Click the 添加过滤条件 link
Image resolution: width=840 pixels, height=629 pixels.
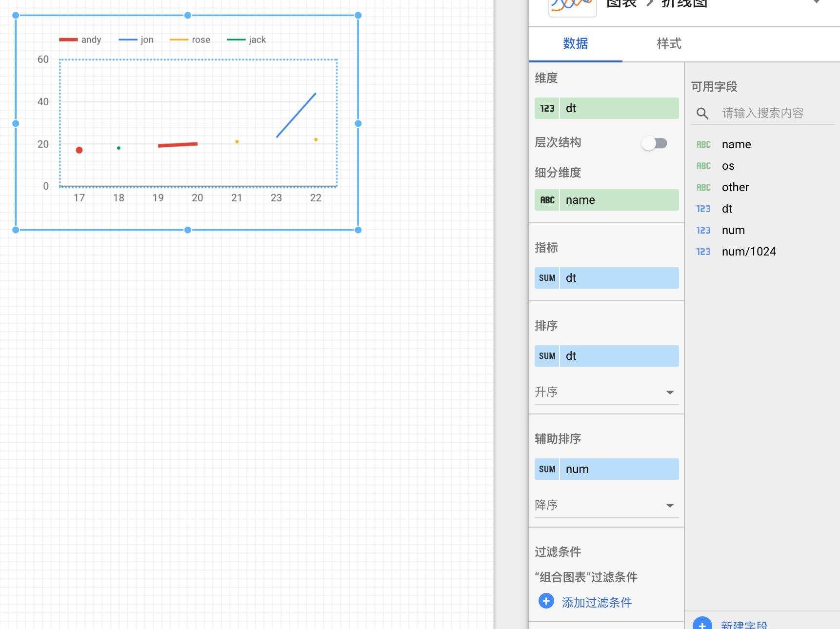pyautogui.click(x=596, y=602)
